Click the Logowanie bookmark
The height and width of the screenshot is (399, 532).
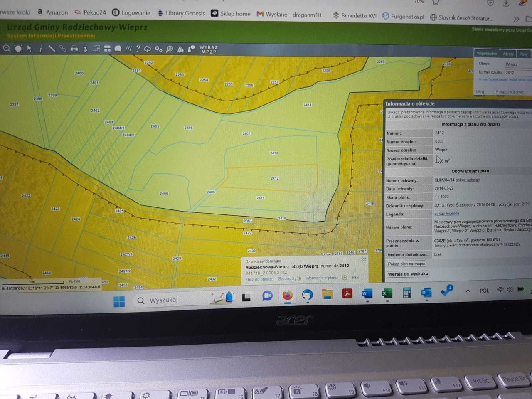131,13
